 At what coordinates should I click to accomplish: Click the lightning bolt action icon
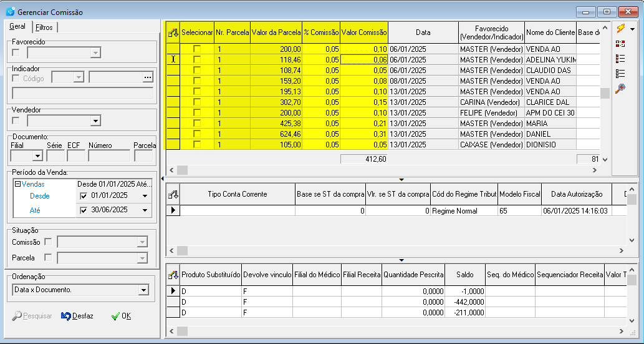click(620, 29)
